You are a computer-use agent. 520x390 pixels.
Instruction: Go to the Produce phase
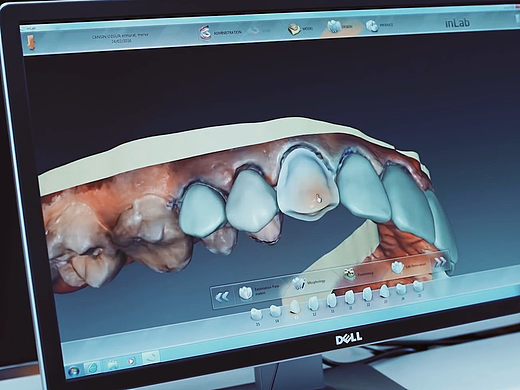(379, 25)
